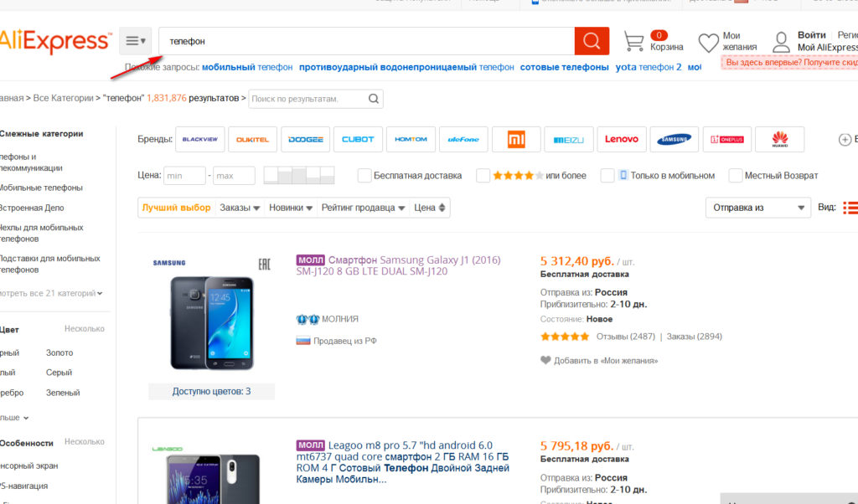Expand more brands plus icon
858x504 pixels.
click(845, 139)
